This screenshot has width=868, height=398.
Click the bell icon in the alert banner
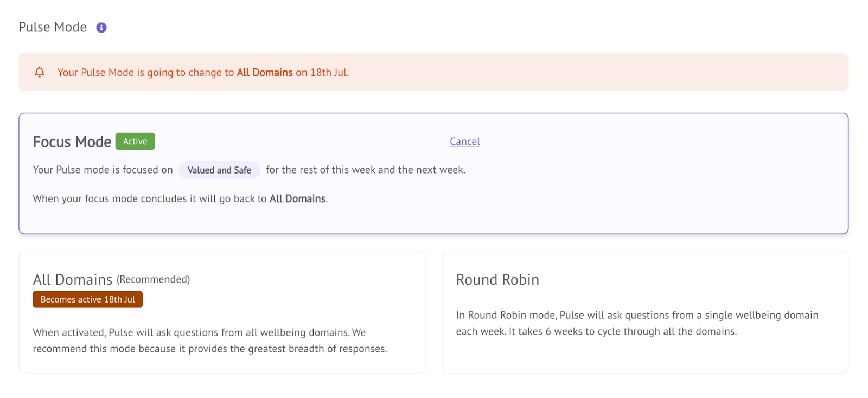[40, 72]
